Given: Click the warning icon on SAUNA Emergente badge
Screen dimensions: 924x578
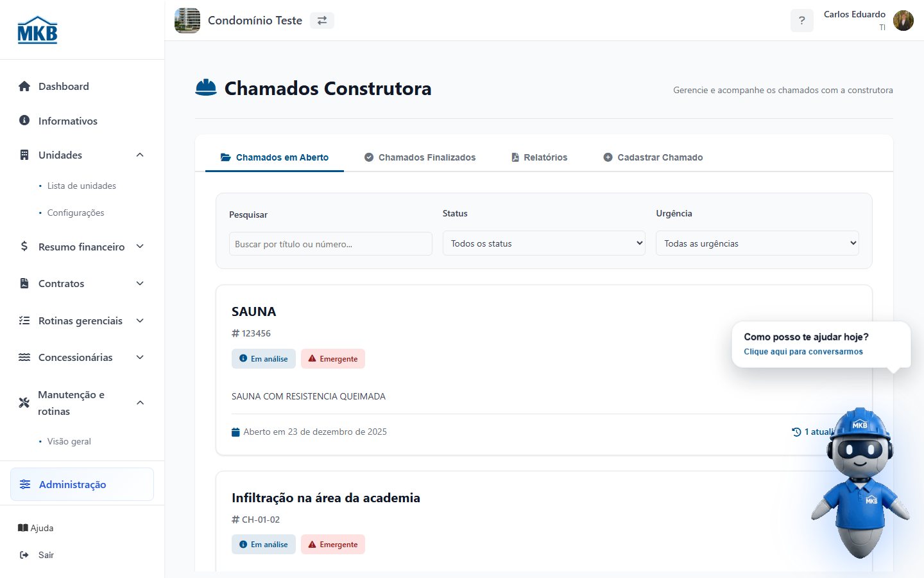Looking at the screenshot, I should pos(312,358).
